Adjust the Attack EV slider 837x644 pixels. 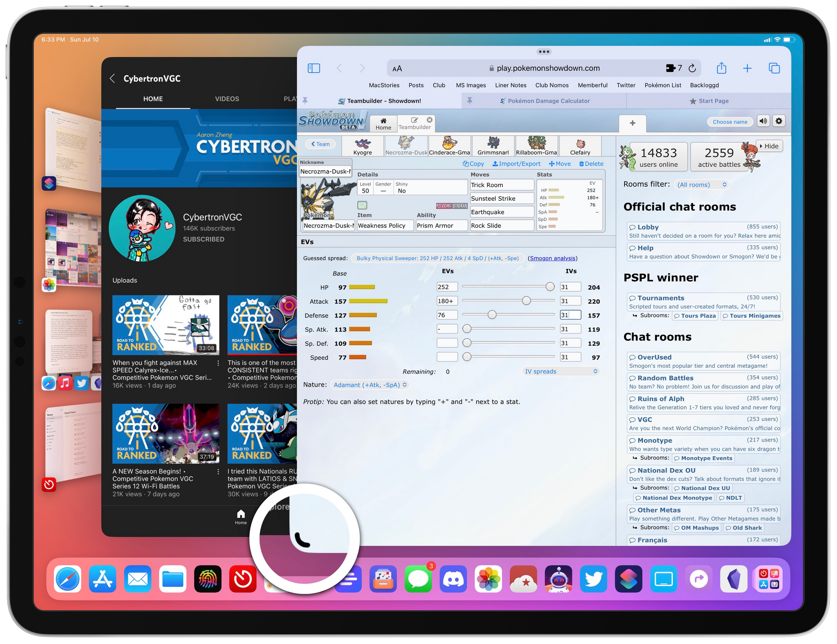526,301
